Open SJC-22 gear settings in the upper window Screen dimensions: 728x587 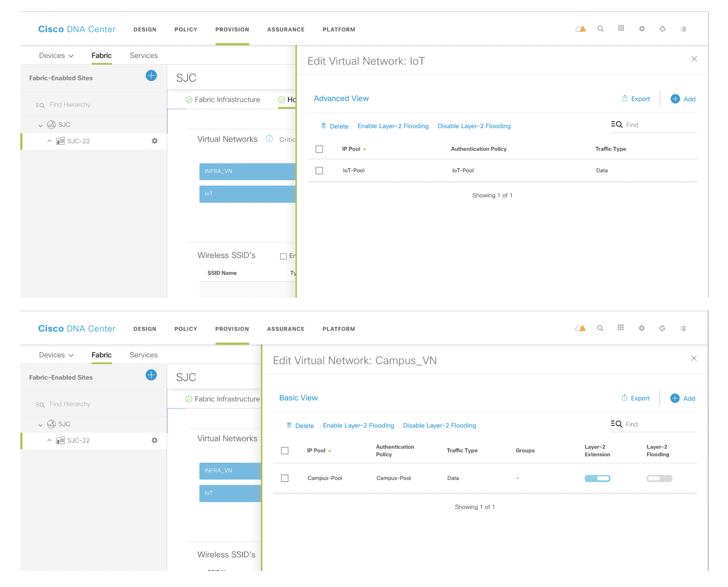coord(155,141)
